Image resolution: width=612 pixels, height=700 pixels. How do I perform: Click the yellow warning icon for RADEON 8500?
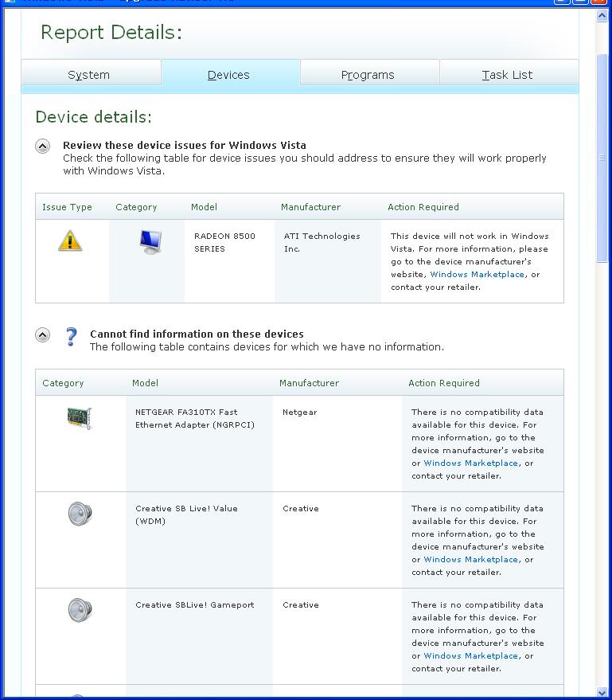(70, 241)
